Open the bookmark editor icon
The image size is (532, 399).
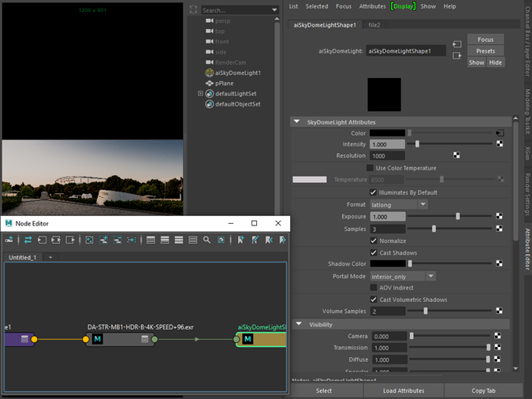click(255, 240)
